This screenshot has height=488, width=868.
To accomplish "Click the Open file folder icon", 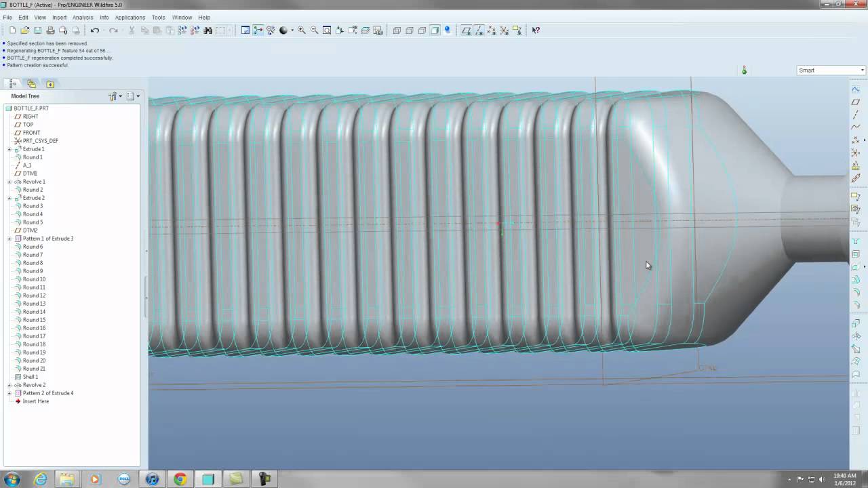I will tap(25, 30).
